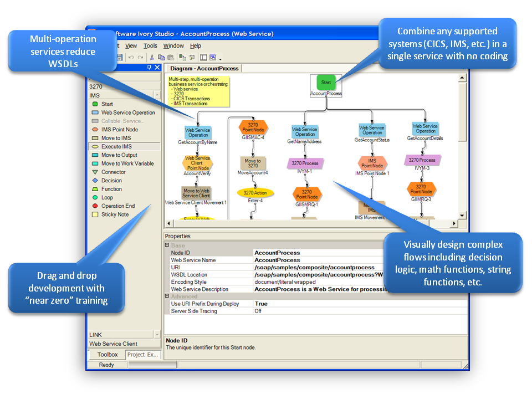Click the LINK toolbox group scroll-down arrow
This screenshot has height=399, width=532.
(157, 335)
